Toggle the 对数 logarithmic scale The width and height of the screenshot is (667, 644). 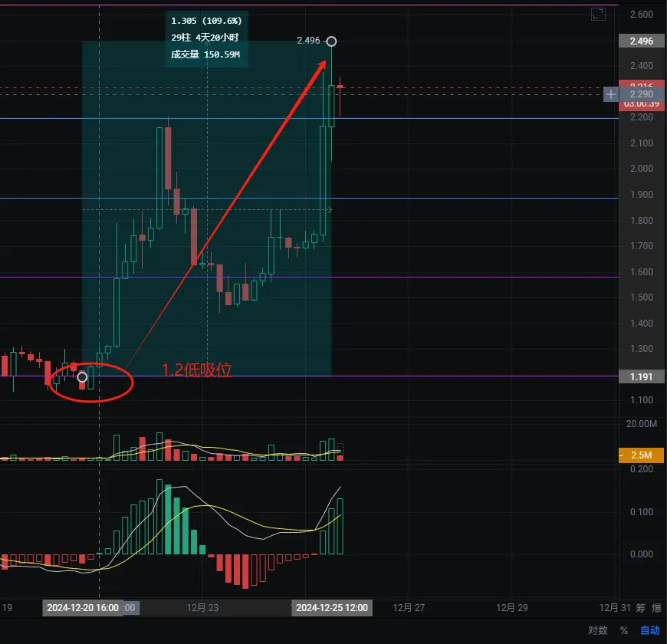tap(598, 630)
